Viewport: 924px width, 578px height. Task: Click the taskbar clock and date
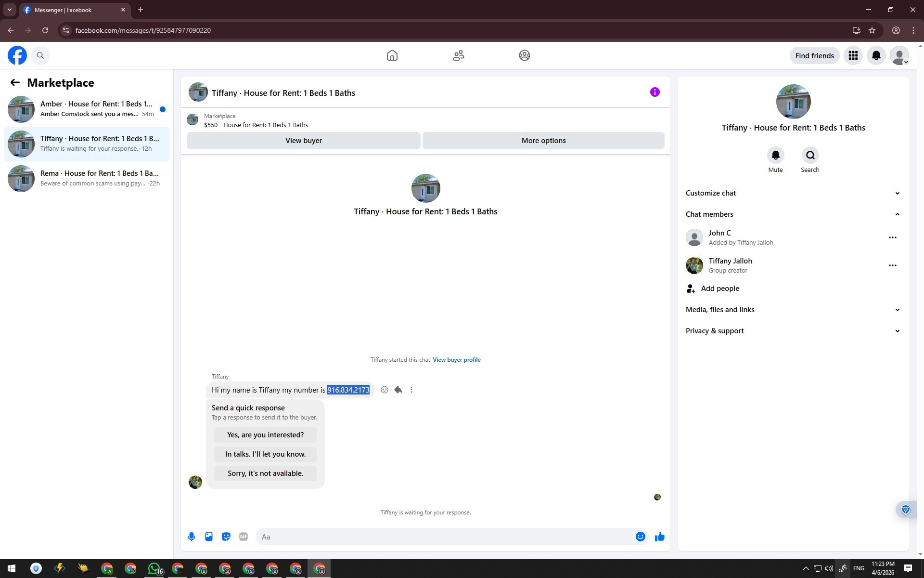point(883,568)
